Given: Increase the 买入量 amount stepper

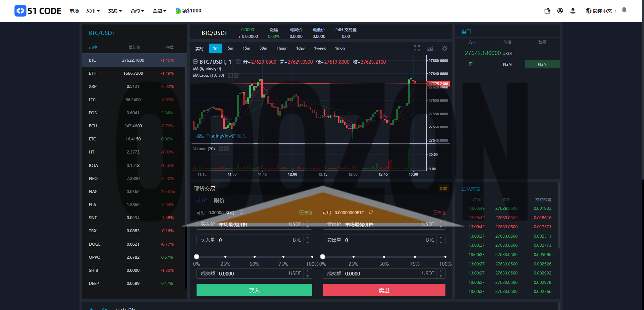Looking at the screenshot, I should click(x=308, y=238).
